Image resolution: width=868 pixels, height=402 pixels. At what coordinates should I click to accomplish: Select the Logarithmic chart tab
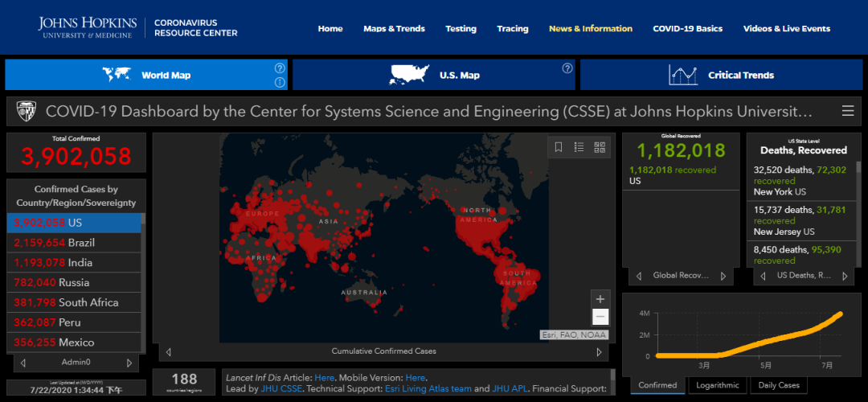coord(718,385)
